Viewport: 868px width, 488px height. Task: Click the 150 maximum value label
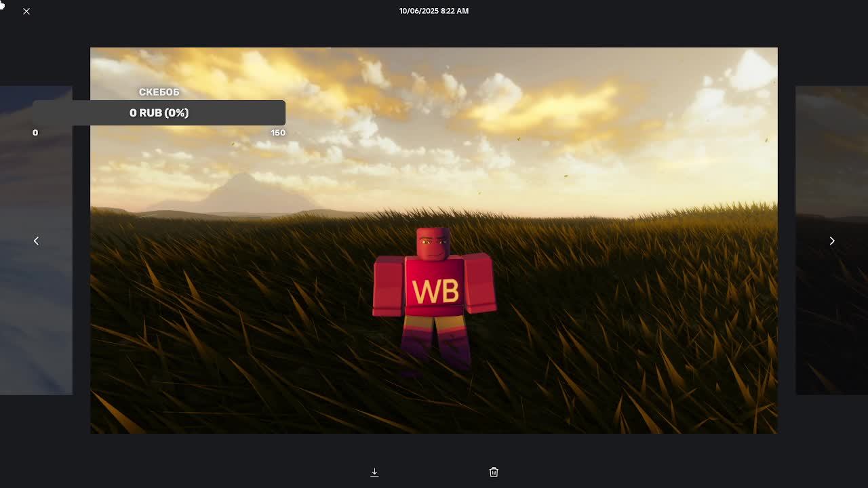(278, 133)
